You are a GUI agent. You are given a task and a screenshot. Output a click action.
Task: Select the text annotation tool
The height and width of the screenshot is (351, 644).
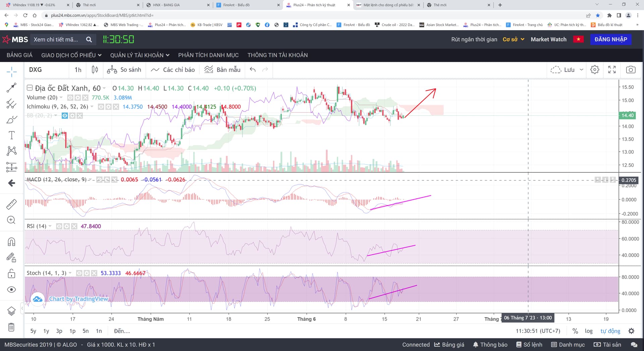click(x=11, y=135)
